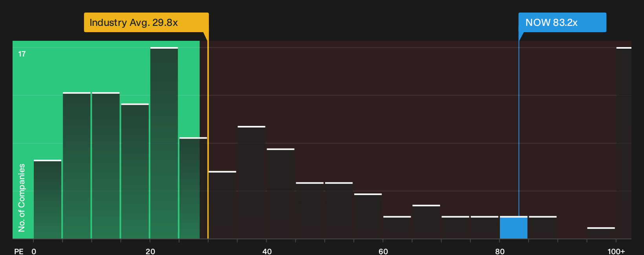The height and width of the screenshot is (255, 644).
Task: Click the bar for PE 35-40
Action: coord(252,182)
